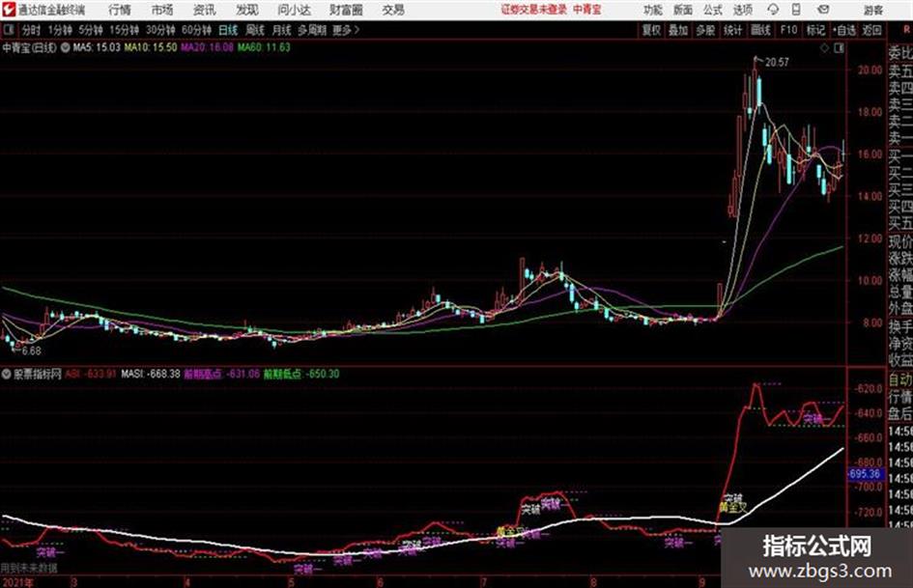
Task: Click the 叠加 toolbar button
Action: click(678, 30)
